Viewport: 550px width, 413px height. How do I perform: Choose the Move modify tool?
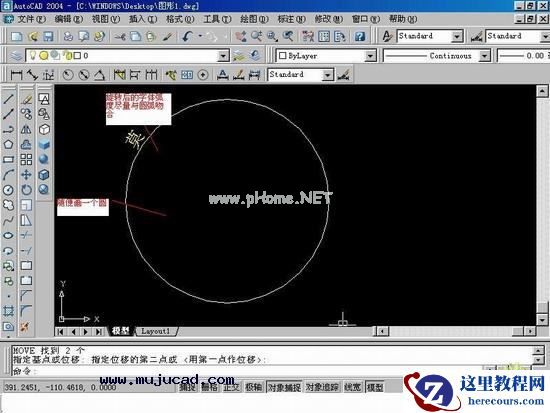tap(26, 174)
